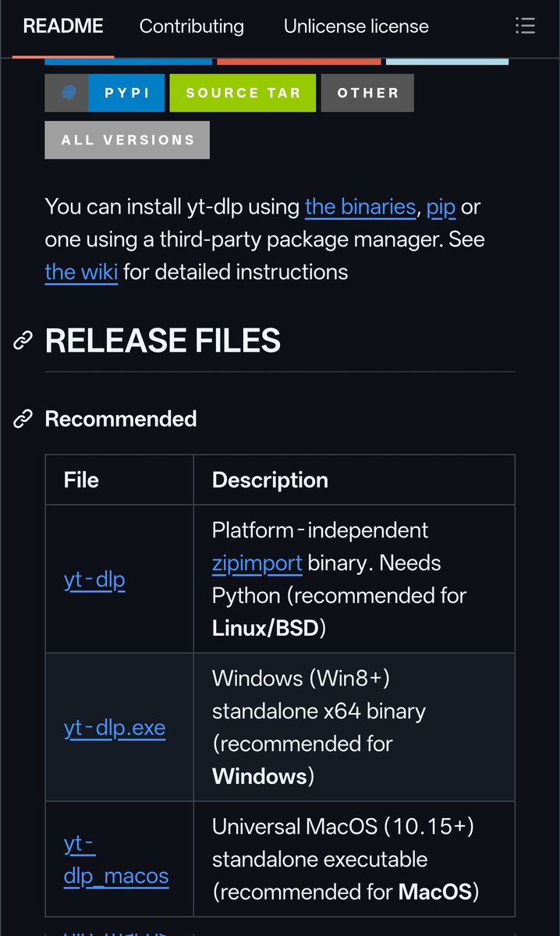Download the yt-dlp_macos file link
560x936 pixels.
coord(116,860)
